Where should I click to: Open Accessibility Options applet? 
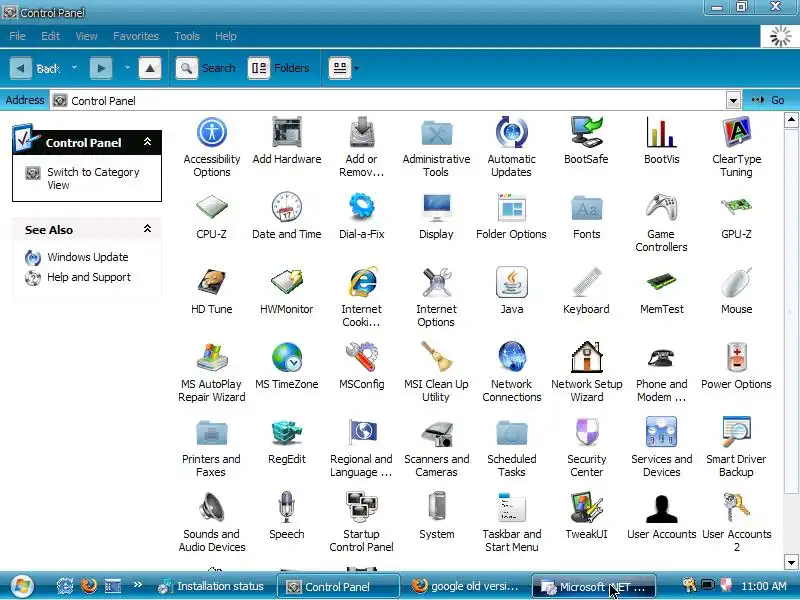pyautogui.click(x=212, y=132)
